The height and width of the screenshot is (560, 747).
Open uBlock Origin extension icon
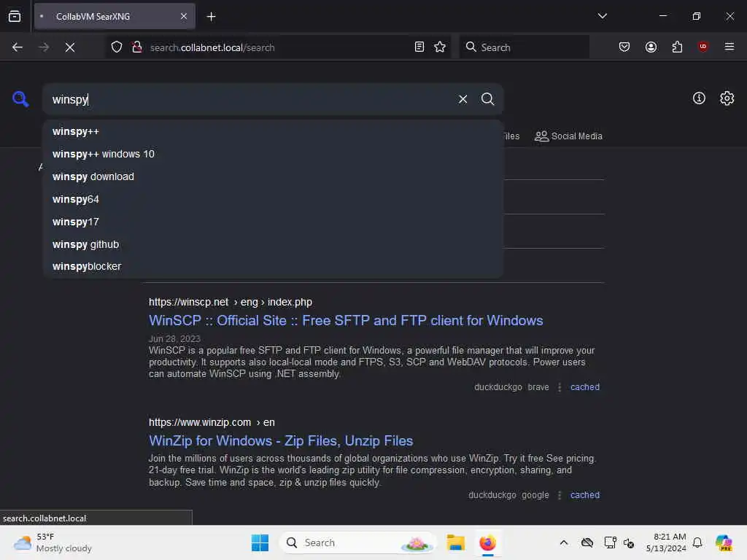point(703,47)
